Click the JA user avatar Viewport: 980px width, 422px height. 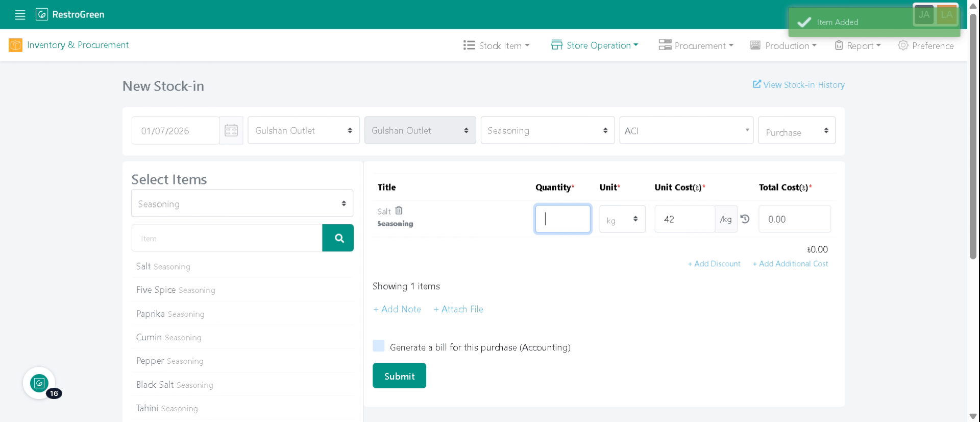(924, 15)
